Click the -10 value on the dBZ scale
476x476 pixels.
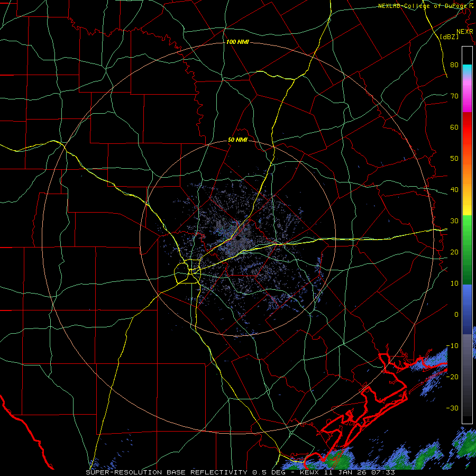[452, 346]
